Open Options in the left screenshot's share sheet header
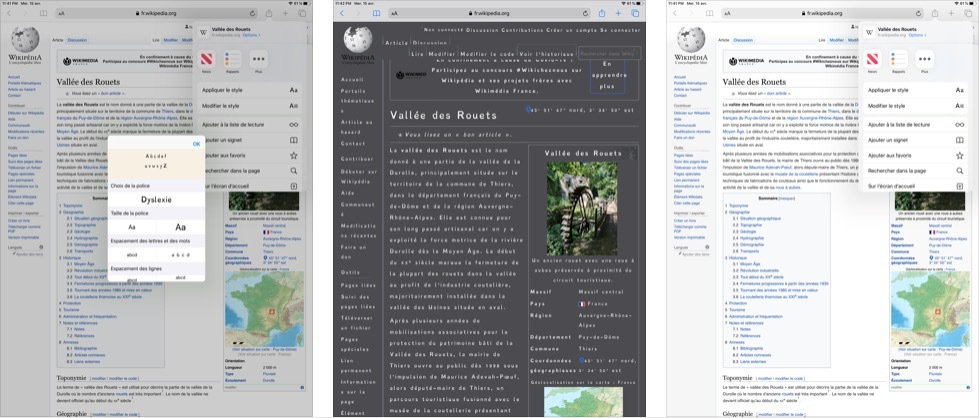This screenshot has width=979, height=418. [251, 35]
